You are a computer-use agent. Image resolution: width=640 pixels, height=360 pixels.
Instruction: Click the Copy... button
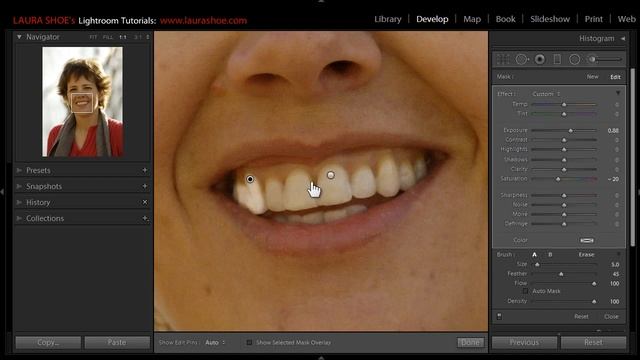[x=48, y=342]
